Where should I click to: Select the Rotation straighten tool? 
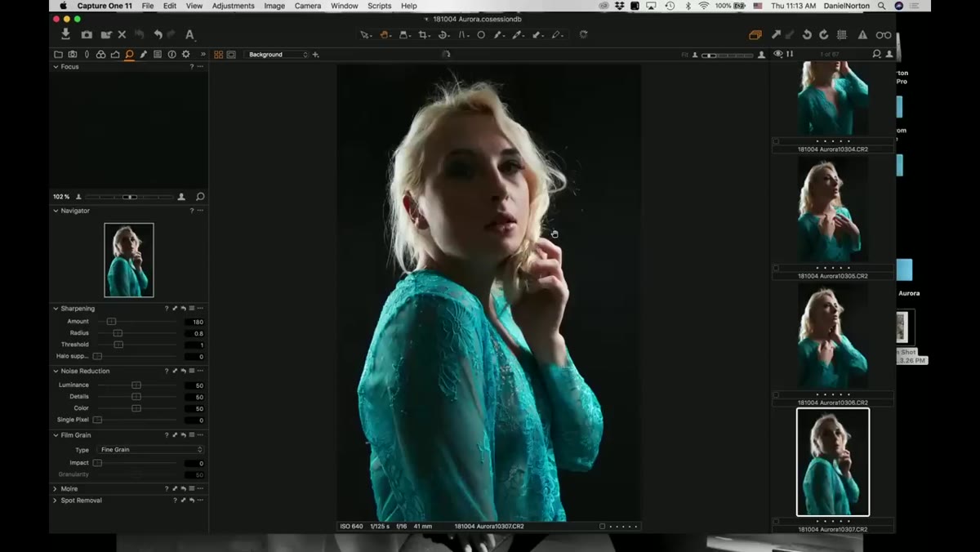click(x=443, y=34)
